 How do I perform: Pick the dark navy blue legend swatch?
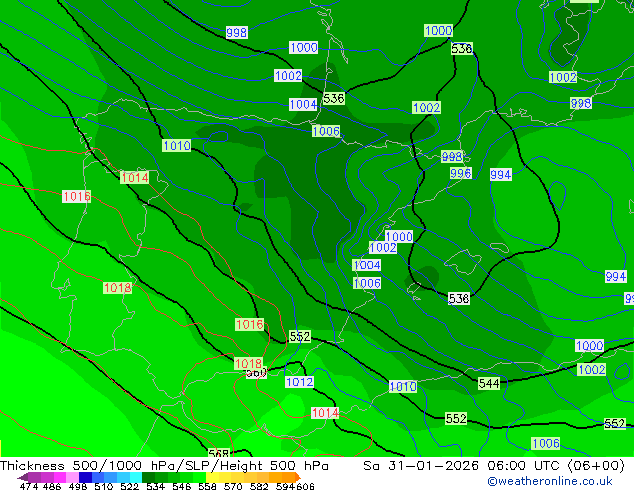pos(85,477)
